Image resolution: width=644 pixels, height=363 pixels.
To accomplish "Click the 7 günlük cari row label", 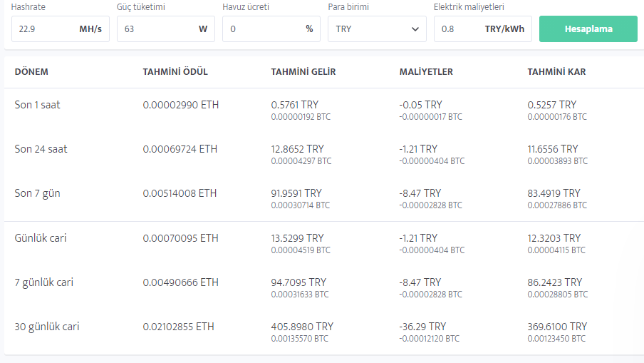I will (44, 282).
